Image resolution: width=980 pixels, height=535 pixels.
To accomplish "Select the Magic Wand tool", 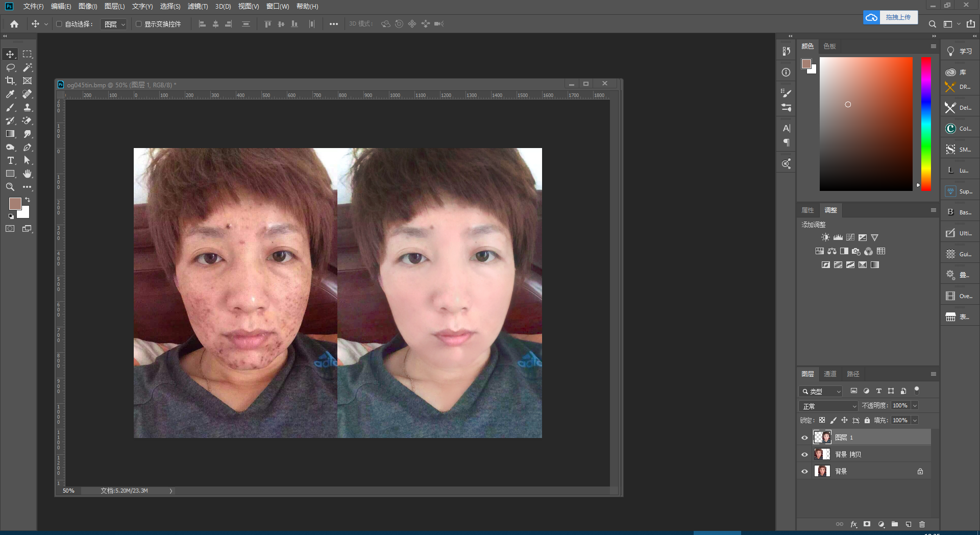I will coord(28,67).
